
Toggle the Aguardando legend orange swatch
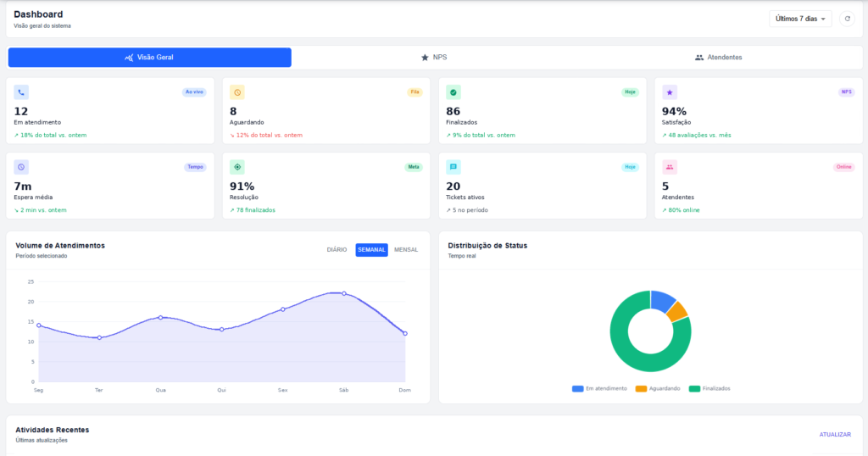tap(641, 388)
